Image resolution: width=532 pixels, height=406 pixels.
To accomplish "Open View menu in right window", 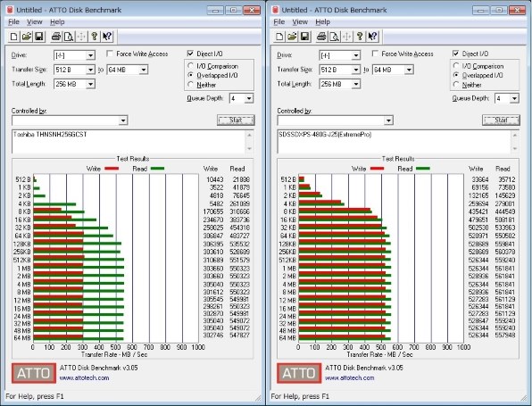I will click(x=300, y=22).
